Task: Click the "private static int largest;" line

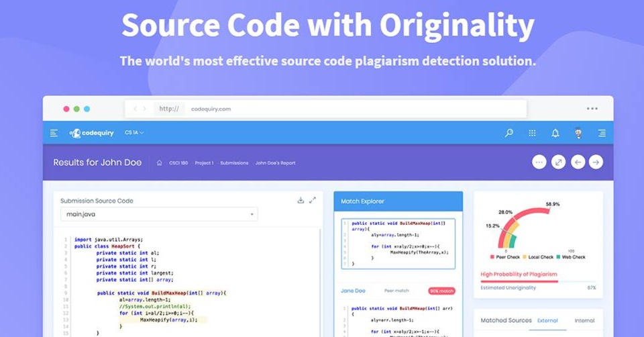Action: pos(135,273)
